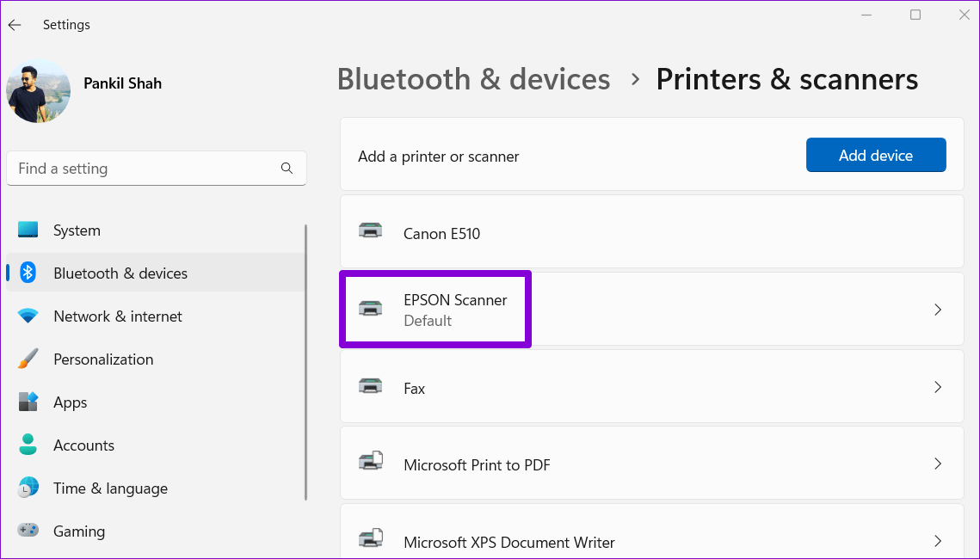This screenshot has width=980, height=559.
Task: Close the Settings window
Action: [x=965, y=15]
